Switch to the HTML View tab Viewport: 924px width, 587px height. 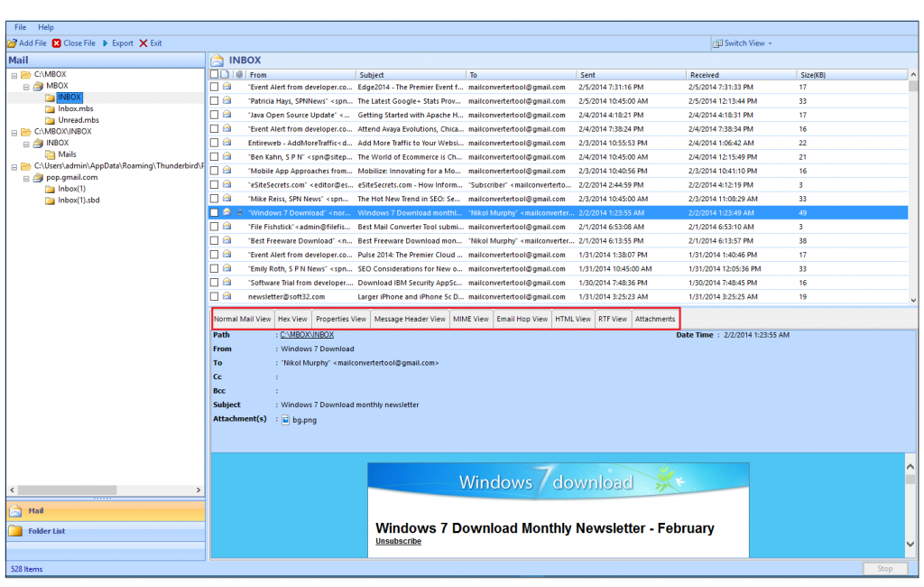pyautogui.click(x=573, y=319)
